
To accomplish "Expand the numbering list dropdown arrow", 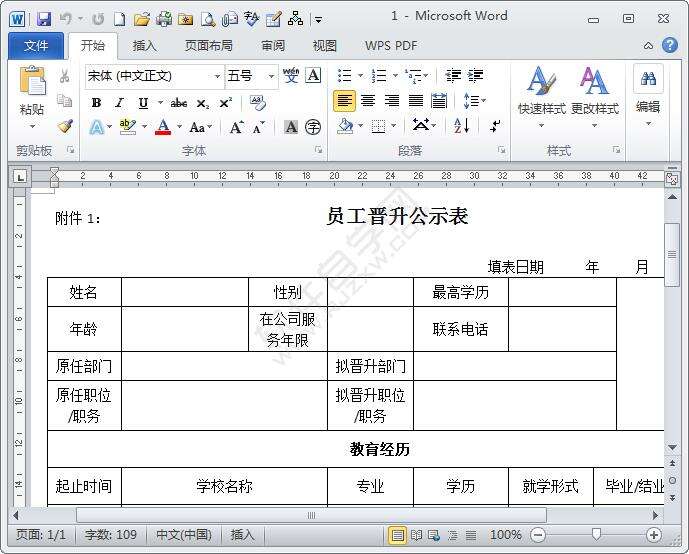I will [x=395, y=76].
